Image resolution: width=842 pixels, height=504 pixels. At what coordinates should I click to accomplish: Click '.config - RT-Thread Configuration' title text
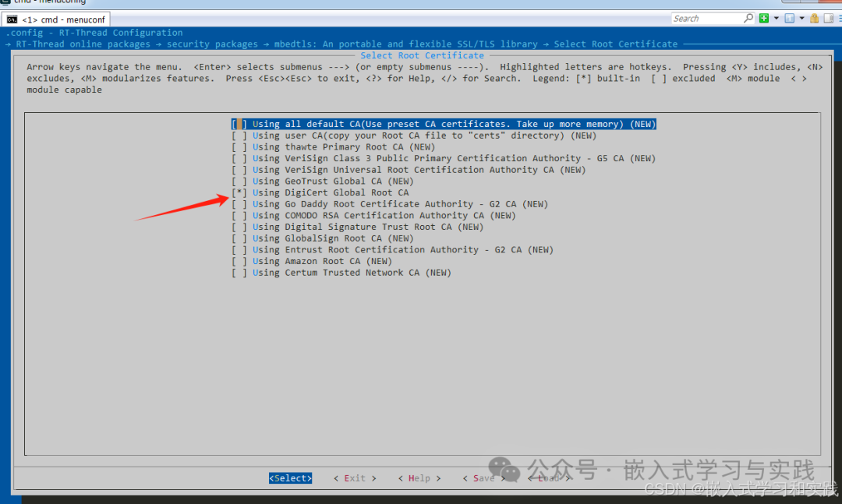pyautogui.click(x=94, y=33)
